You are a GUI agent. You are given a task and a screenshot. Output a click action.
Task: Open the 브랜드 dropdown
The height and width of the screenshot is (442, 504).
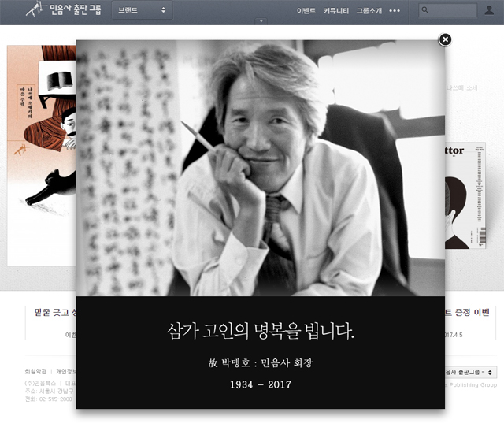(143, 11)
